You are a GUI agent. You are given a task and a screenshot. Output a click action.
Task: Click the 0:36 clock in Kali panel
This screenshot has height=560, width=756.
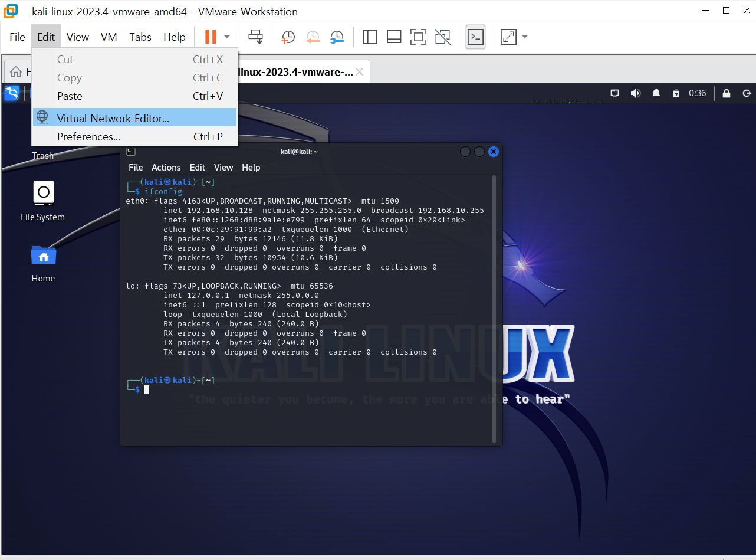tap(698, 93)
